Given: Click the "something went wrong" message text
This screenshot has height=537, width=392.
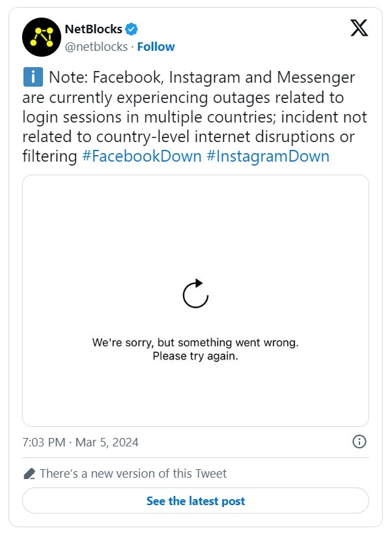Looking at the screenshot, I should [195, 342].
